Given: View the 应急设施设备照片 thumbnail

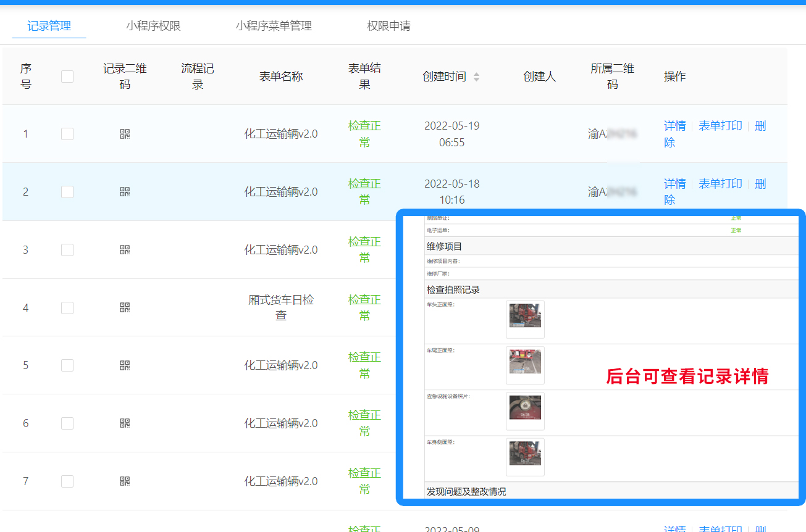Looking at the screenshot, I should [x=525, y=411].
